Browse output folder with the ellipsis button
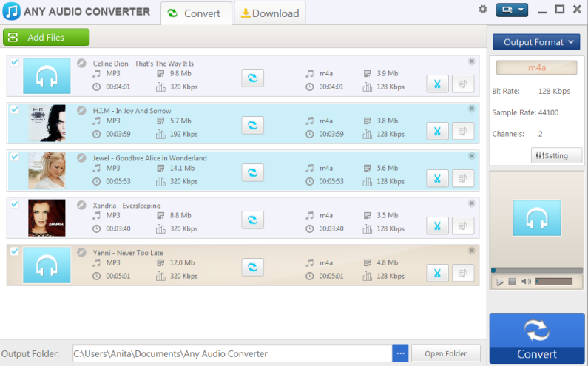Image resolution: width=588 pixels, height=366 pixels. (400, 353)
